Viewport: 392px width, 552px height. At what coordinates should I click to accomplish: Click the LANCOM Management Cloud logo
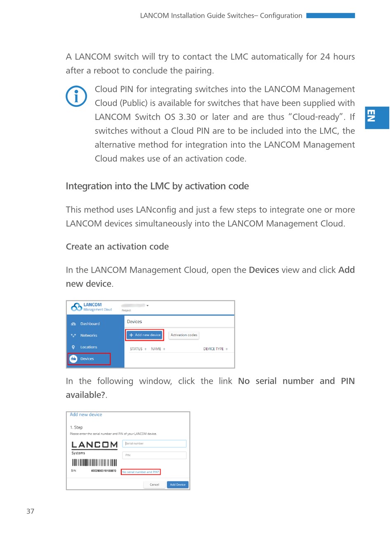tap(91, 307)
